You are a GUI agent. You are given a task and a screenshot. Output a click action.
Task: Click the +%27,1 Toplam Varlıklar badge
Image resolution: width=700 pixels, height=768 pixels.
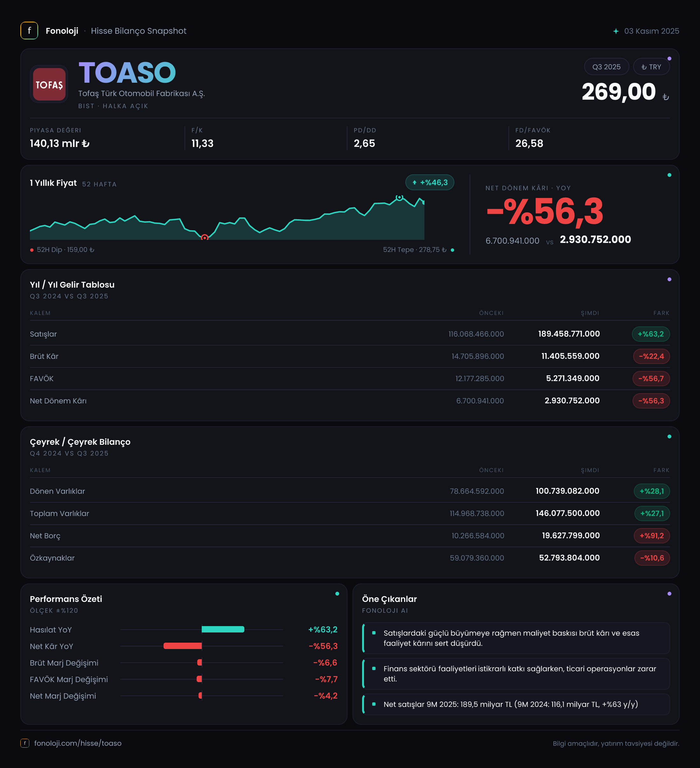point(652,513)
